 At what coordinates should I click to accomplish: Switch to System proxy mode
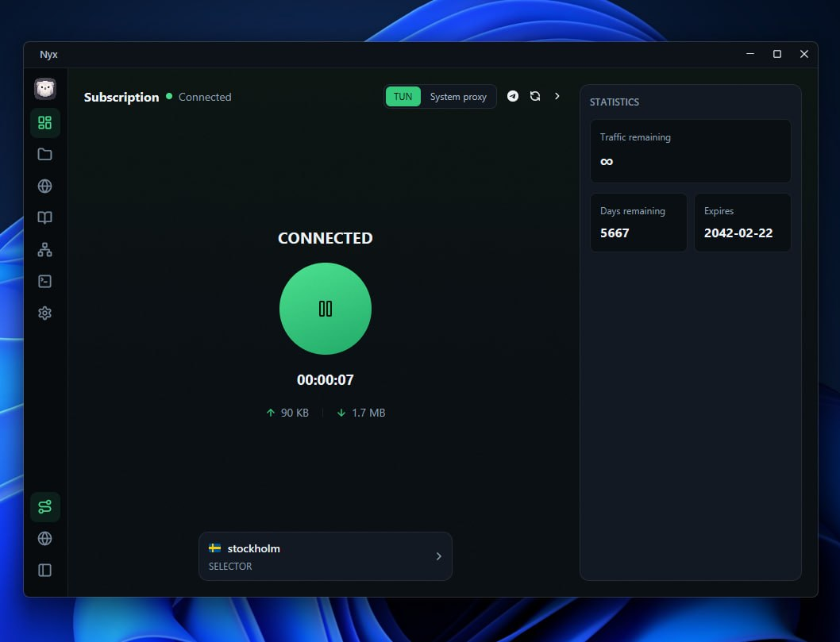point(458,96)
